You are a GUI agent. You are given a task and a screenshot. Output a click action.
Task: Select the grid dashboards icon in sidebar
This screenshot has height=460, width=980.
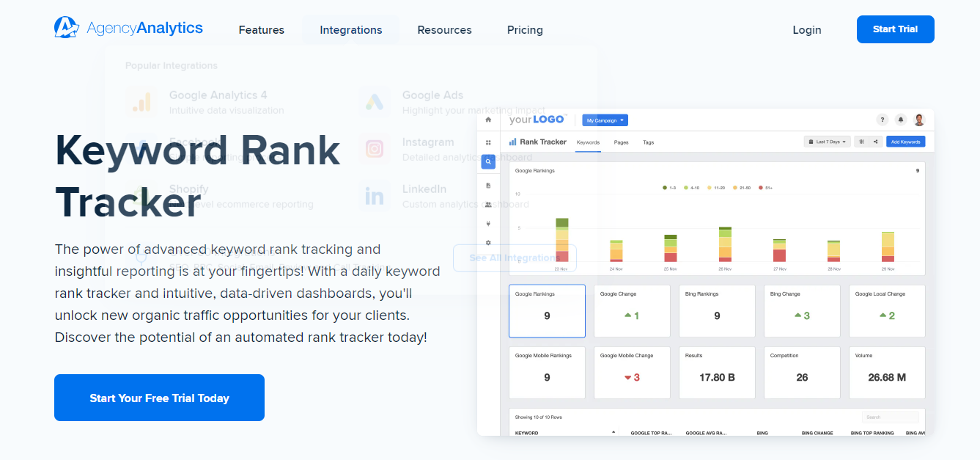[x=488, y=142]
